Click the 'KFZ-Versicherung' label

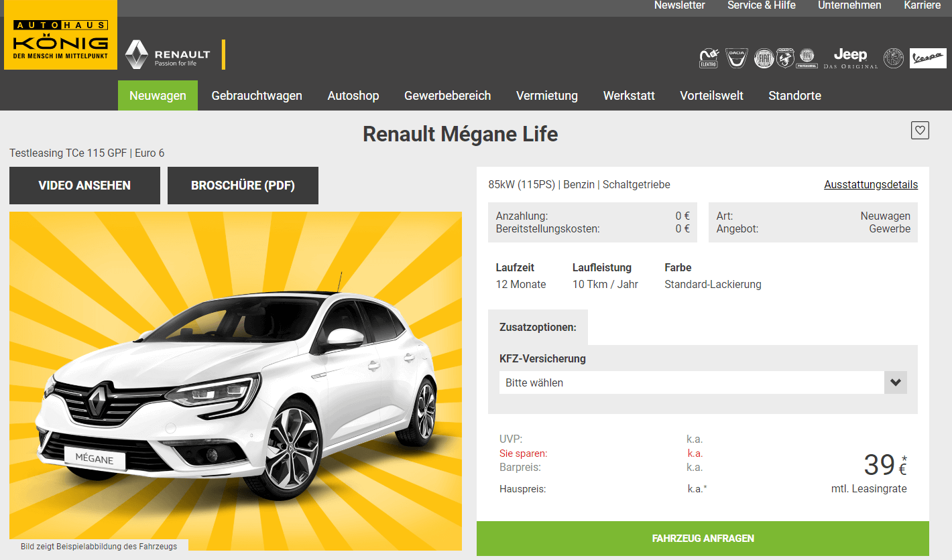[x=542, y=358]
